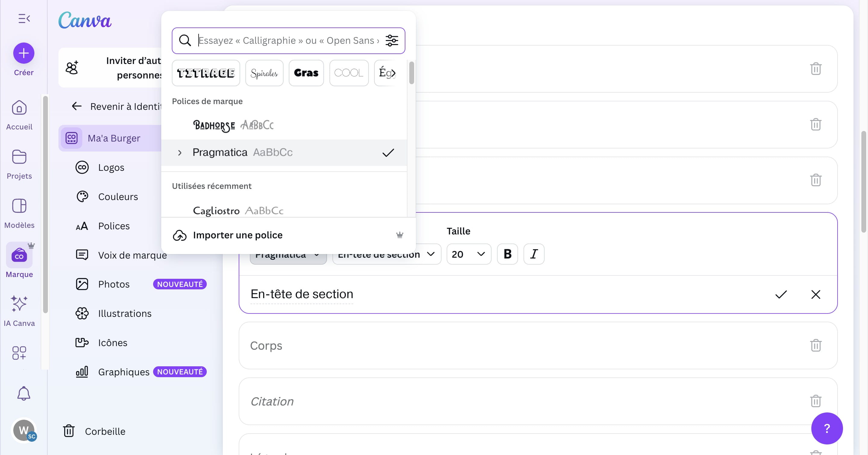Open the Projets panel
Viewport: 868px width, 455px height.
click(19, 157)
